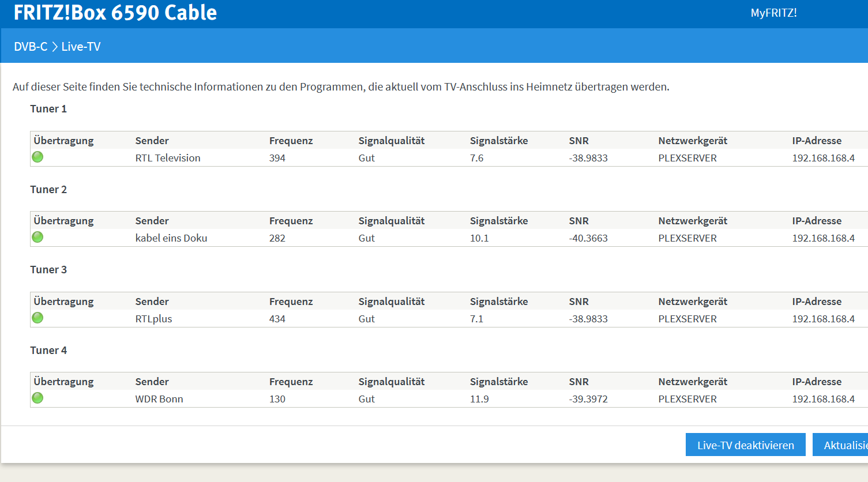Click the green status indicator for Tuner 4
The height and width of the screenshot is (482, 868).
37,398
